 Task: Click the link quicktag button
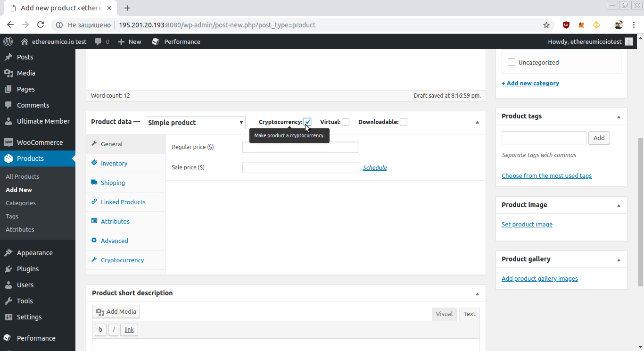(x=129, y=330)
